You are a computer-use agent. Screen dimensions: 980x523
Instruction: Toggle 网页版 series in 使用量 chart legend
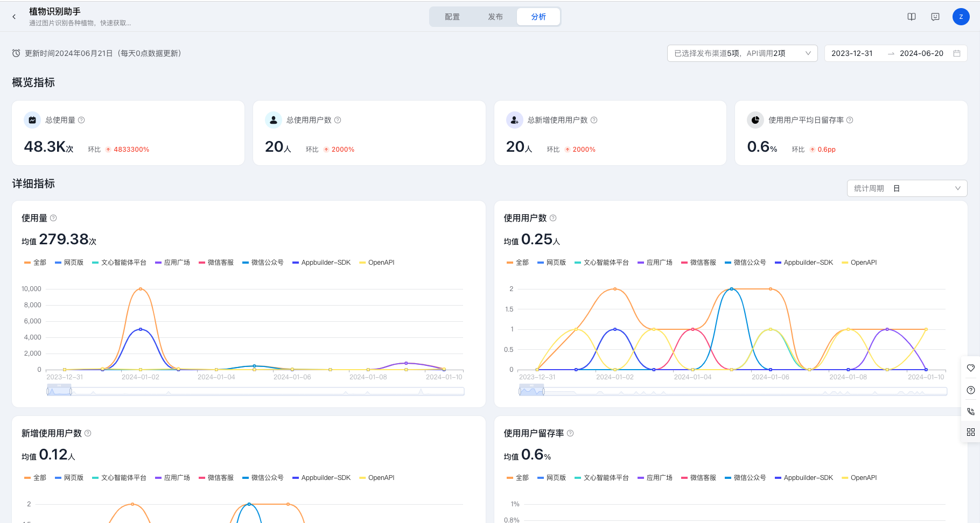click(x=69, y=263)
